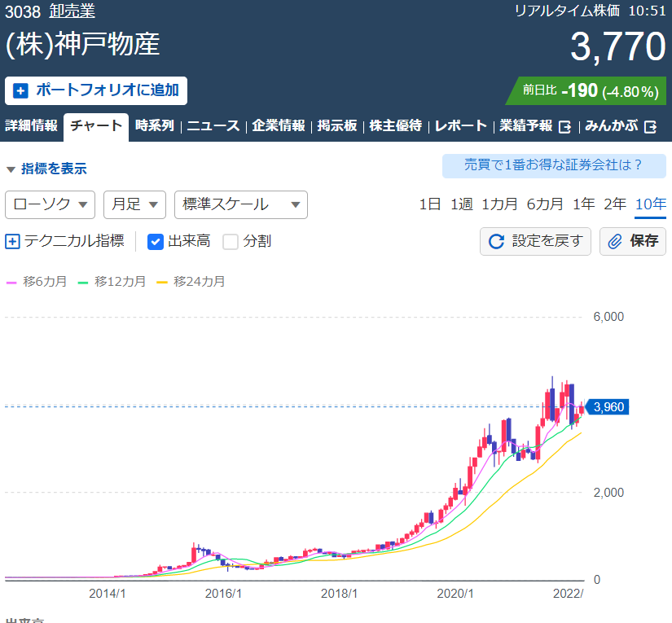Click the external link icon beside みんかぶ
Image resolution: width=672 pixels, height=623 pixels.
[650, 126]
